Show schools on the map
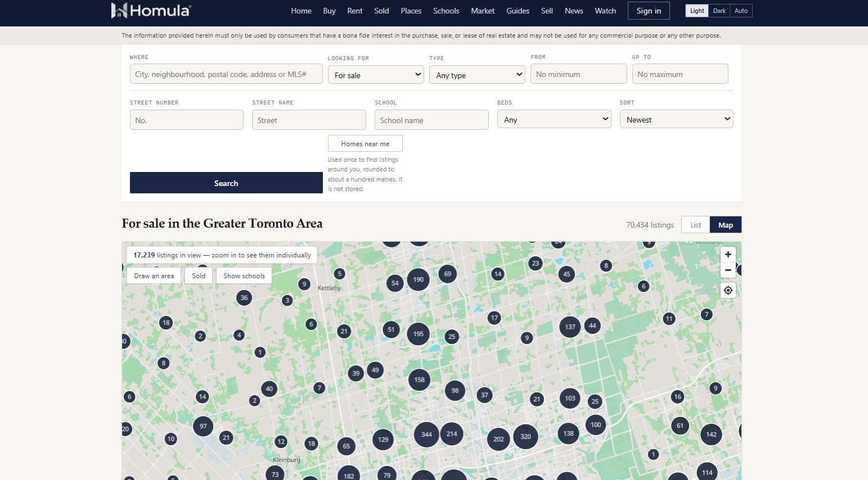The image size is (868, 480). pos(244,276)
